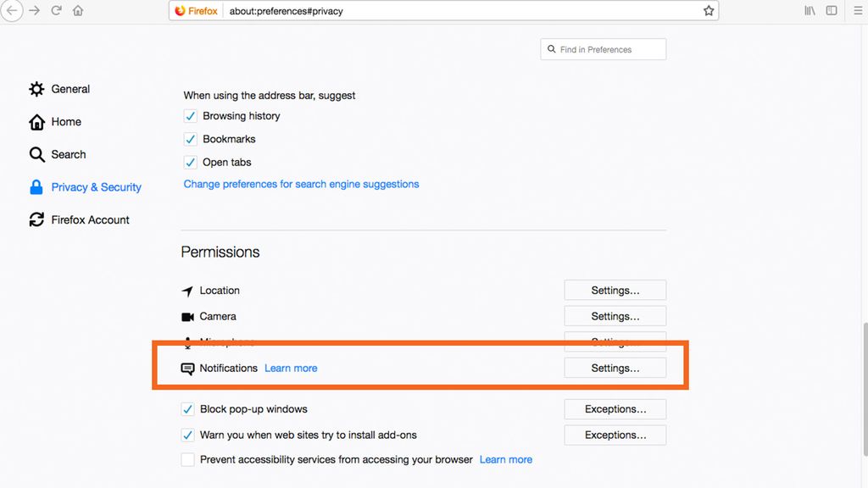Click the Notifications speech bubble icon

tap(187, 368)
